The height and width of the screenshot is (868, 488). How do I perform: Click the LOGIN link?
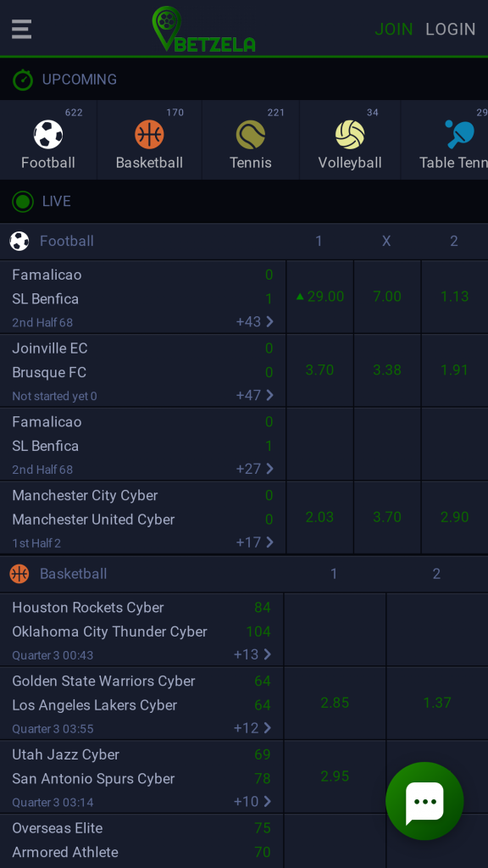(451, 30)
